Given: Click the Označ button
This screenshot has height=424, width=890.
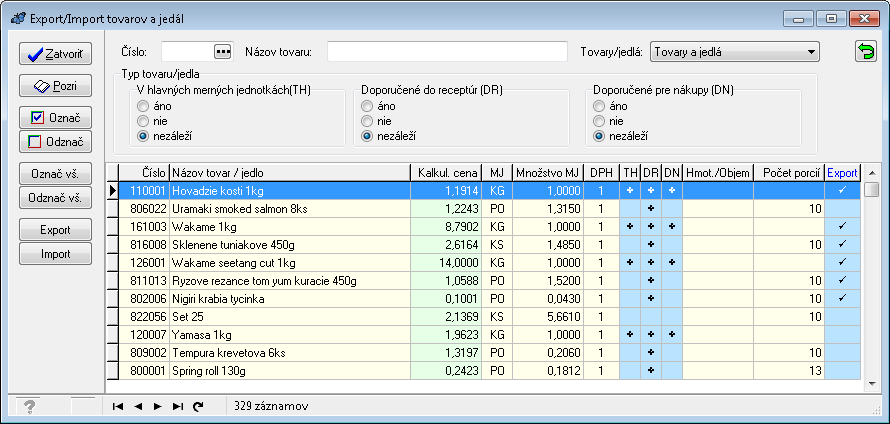Looking at the screenshot, I should tap(56, 117).
